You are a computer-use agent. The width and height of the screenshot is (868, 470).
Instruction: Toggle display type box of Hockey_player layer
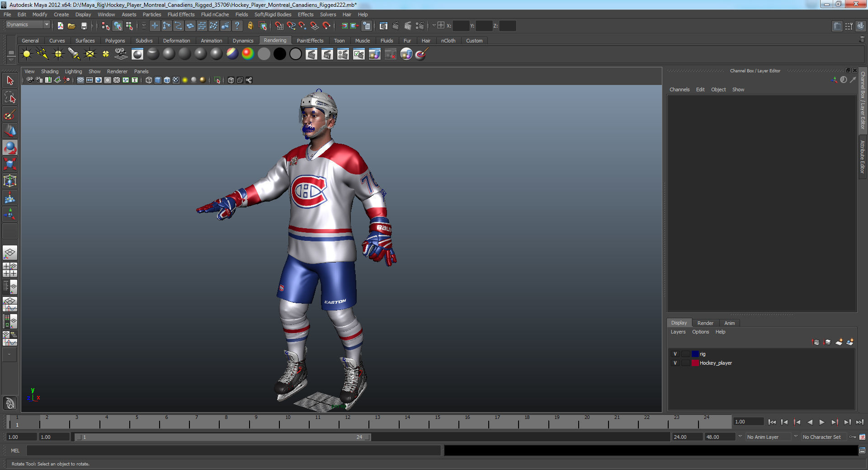(x=685, y=363)
